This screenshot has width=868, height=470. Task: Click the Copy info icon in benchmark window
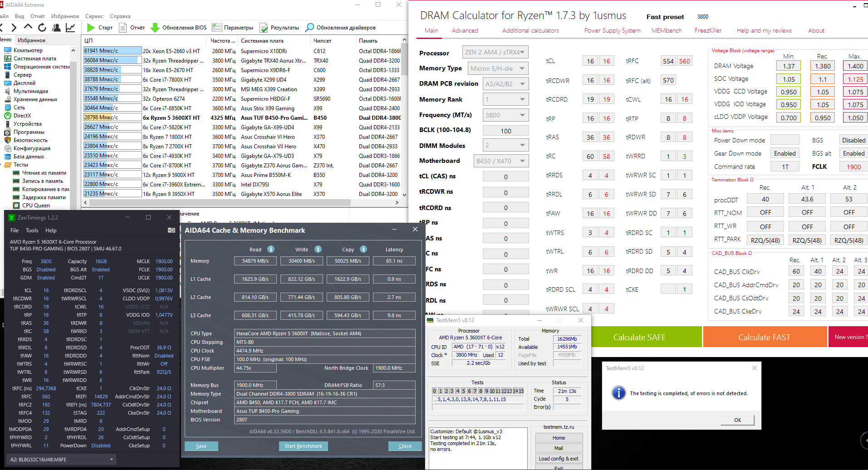[363, 249]
